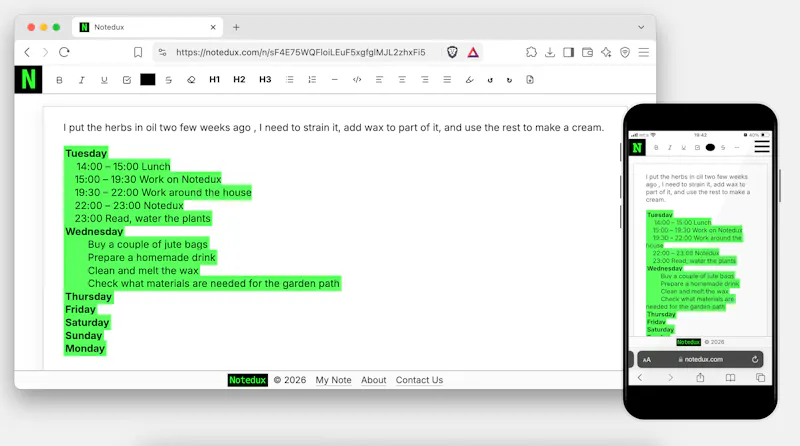Redo the last edit

(509, 80)
